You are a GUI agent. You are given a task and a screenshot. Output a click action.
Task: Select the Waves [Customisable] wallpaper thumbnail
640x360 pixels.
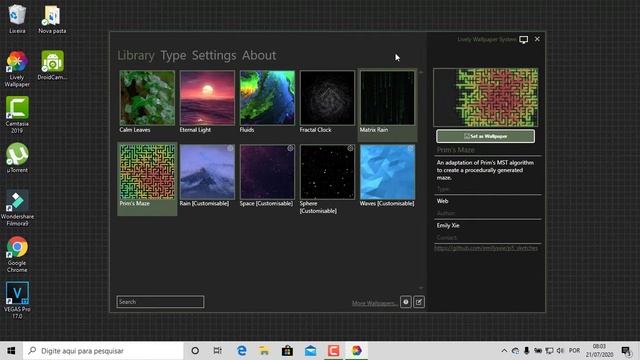[x=387, y=172]
